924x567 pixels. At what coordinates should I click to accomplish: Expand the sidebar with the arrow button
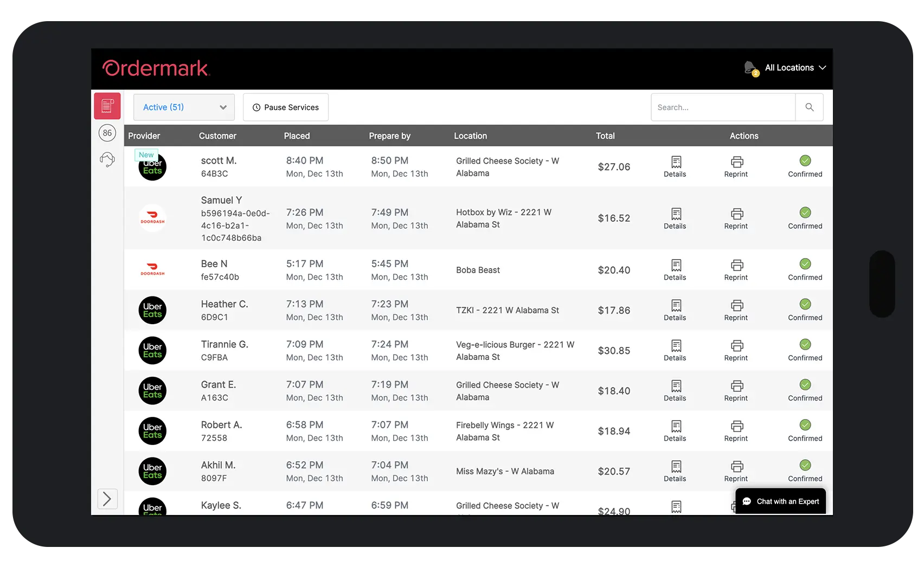click(x=107, y=499)
